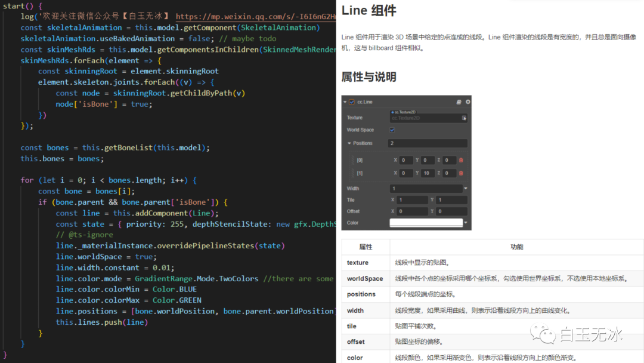Click the white Color swatch
Viewport: 644px width, 363px height.
[x=426, y=223]
